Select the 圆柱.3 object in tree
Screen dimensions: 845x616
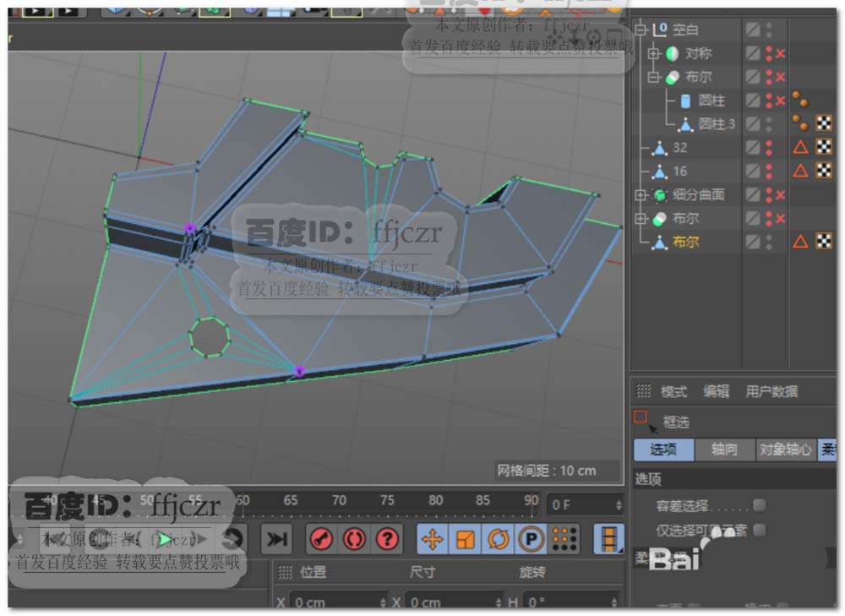tap(716, 124)
